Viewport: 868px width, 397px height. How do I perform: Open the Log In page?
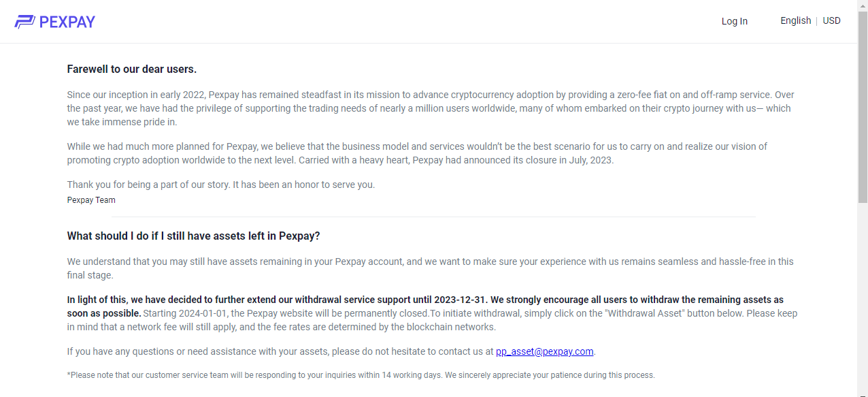click(734, 21)
